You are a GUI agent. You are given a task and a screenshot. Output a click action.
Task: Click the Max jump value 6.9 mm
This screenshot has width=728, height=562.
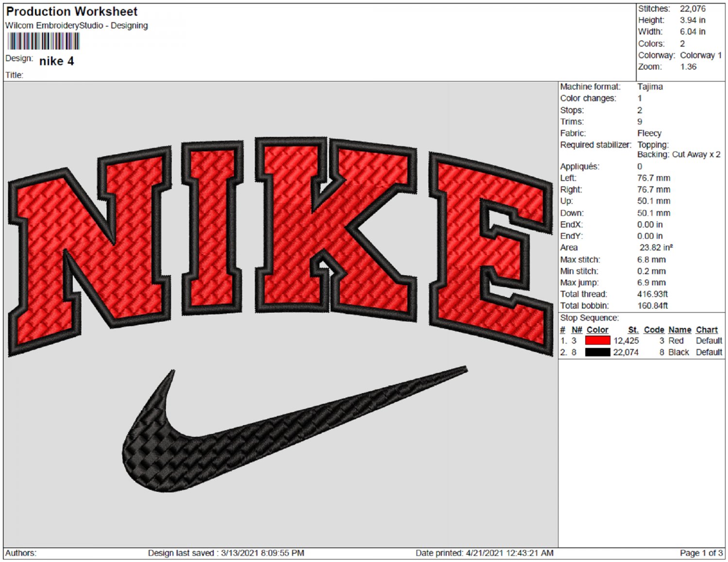click(x=651, y=283)
